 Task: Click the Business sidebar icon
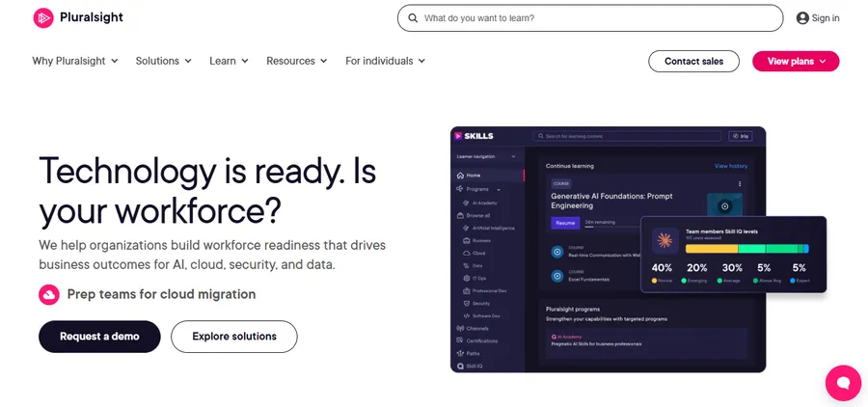pyautogui.click(x=467, y=241)
